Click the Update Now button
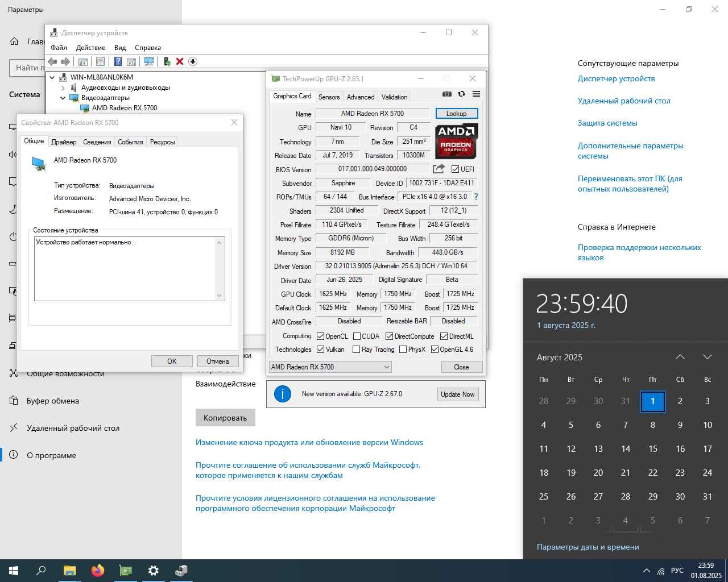 458,394
